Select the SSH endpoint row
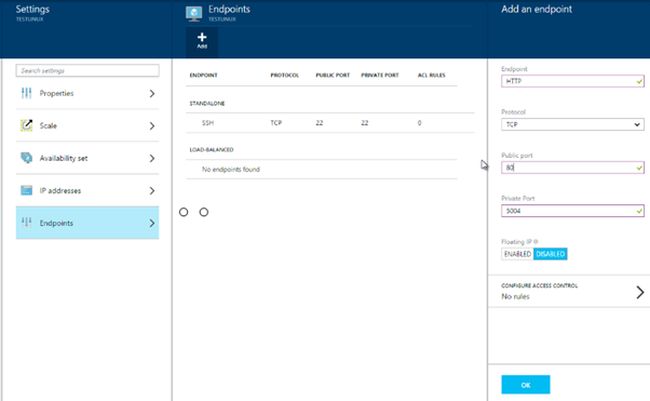650x401 pixels. click(x=330, y=123)
